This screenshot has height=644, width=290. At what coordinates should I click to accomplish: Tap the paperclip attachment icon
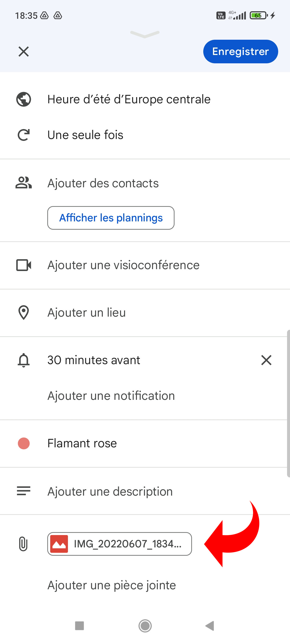pyautogui.click(x=23, y=544)
